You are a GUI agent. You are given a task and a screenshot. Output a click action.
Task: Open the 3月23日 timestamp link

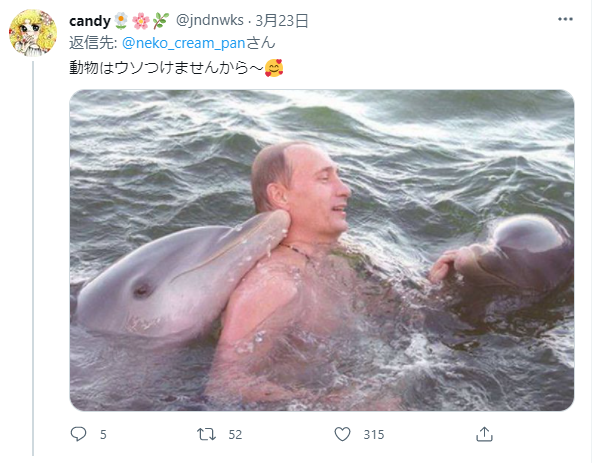[282, 20]
